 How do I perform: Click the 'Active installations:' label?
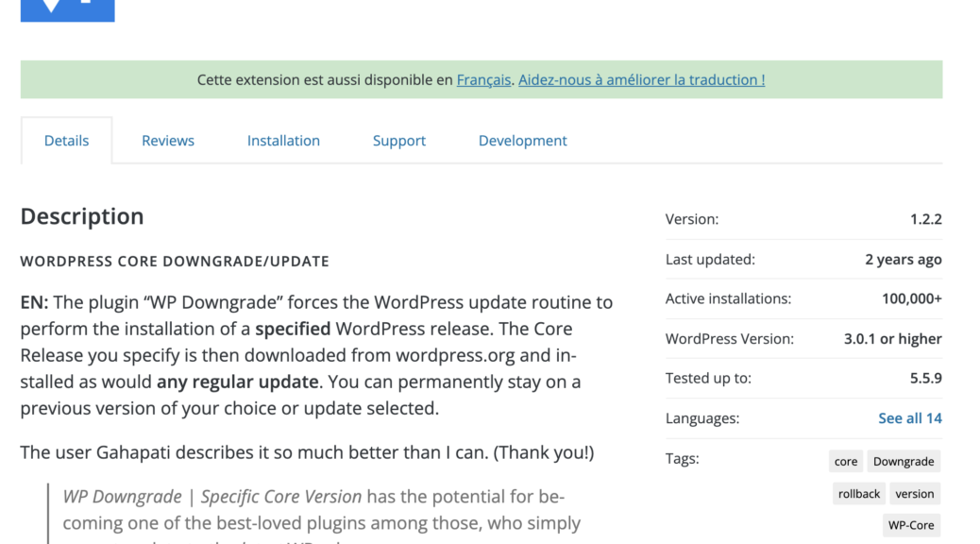[x=728, y=298]
